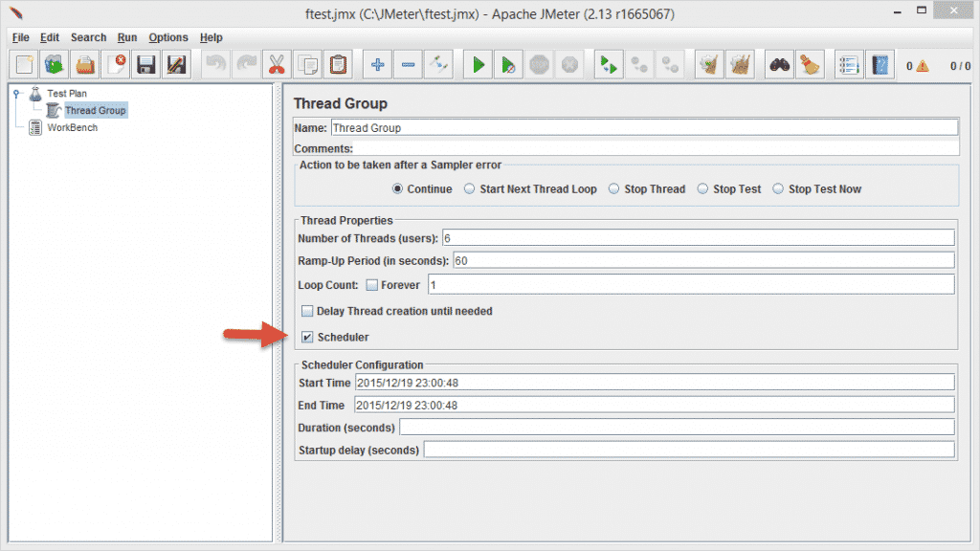
Task: Click the Ramp-Up Period input field
Action: pyautogui.click(x=670, y=259)
